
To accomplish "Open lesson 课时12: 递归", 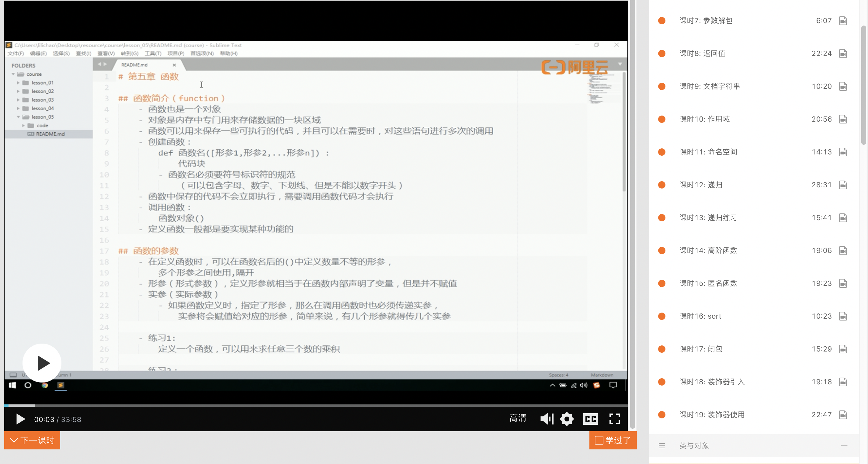I will (701, 185).
